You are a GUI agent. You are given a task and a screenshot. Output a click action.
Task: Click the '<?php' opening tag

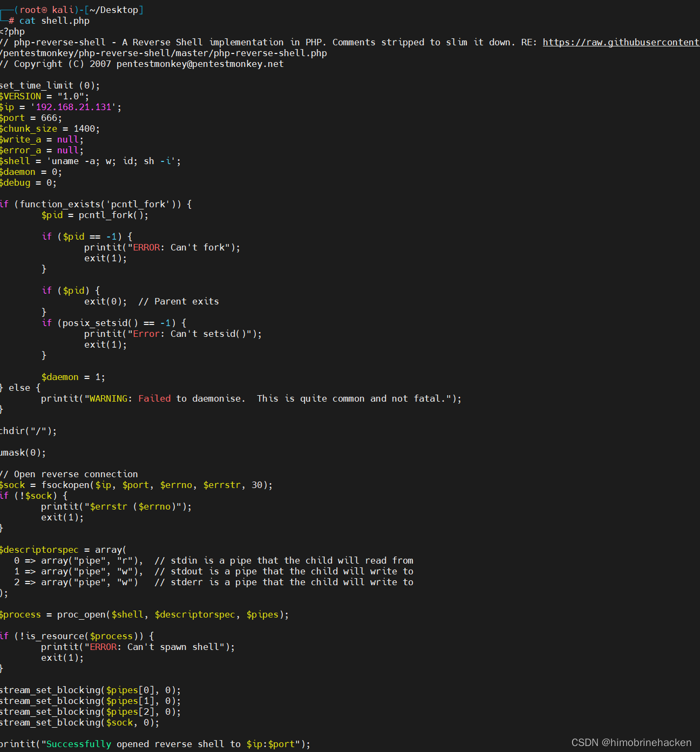[x=12, y=31]
